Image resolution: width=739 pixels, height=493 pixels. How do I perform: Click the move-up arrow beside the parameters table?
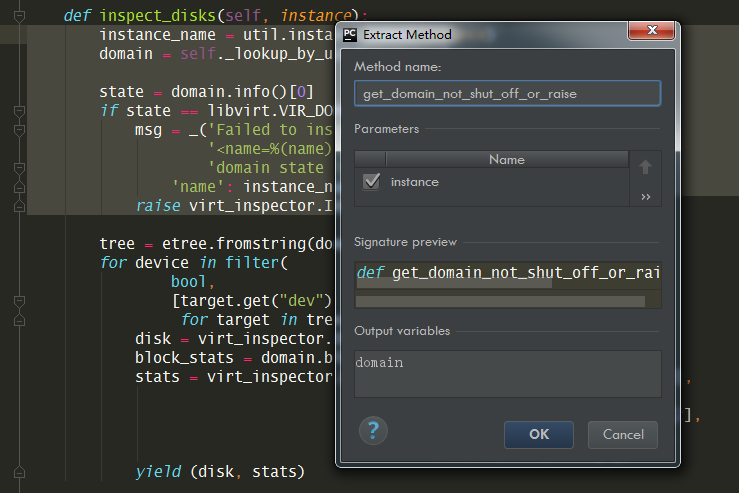(645, 167)
